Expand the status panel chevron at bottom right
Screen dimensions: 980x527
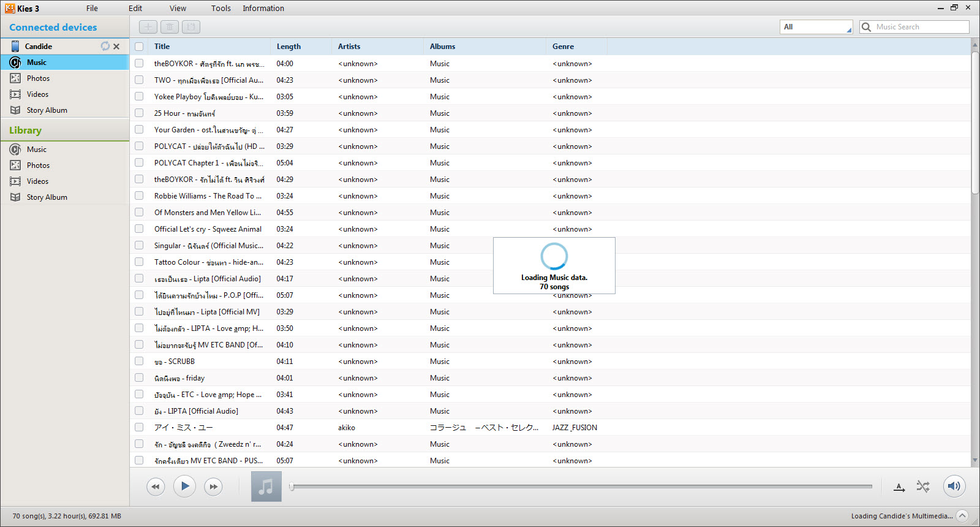pyautogui.click(x=962, y=516)
